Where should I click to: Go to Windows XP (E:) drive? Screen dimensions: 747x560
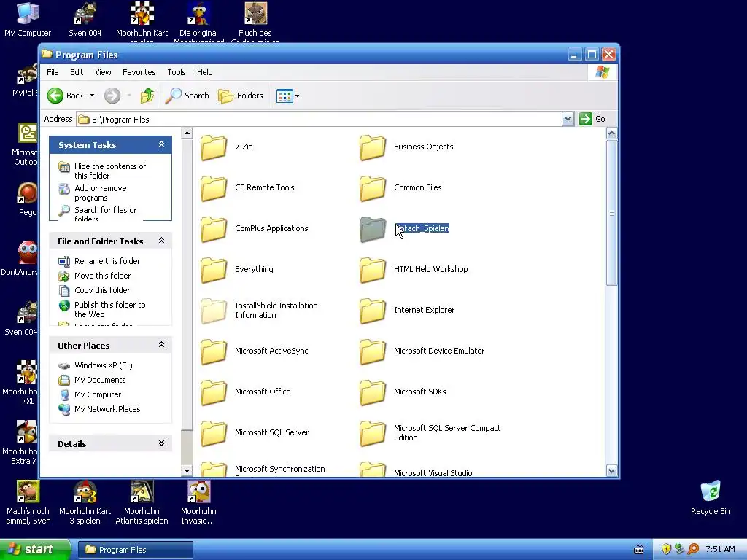104,366
